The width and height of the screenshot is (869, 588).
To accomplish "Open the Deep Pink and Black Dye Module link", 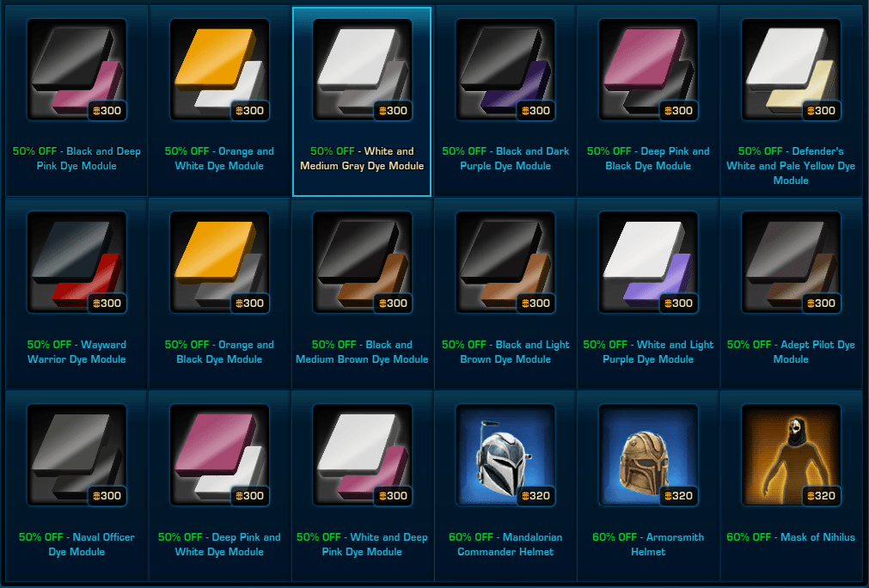I will (x=648, y=158).
